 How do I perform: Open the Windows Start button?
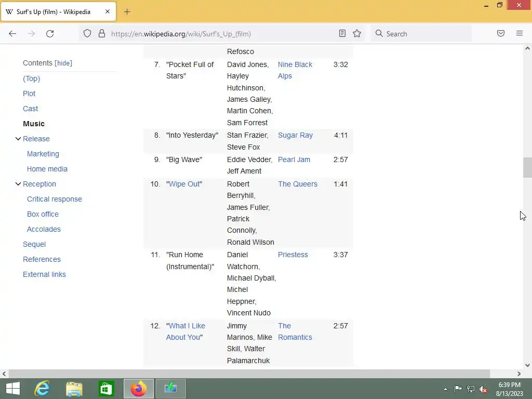13,389
